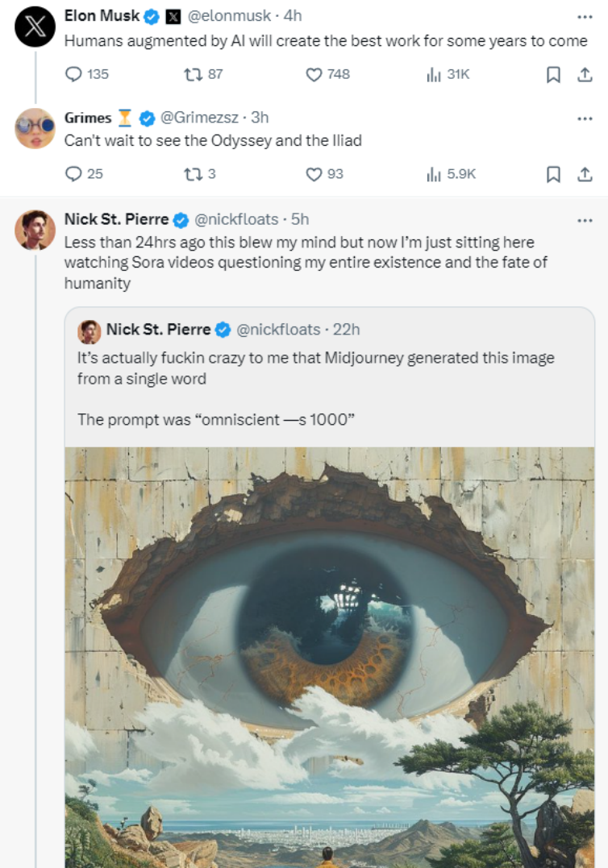View analytics on Elon Musk's tweet
The height and width of the screenshot is (868, 608).
pos(434,74)
